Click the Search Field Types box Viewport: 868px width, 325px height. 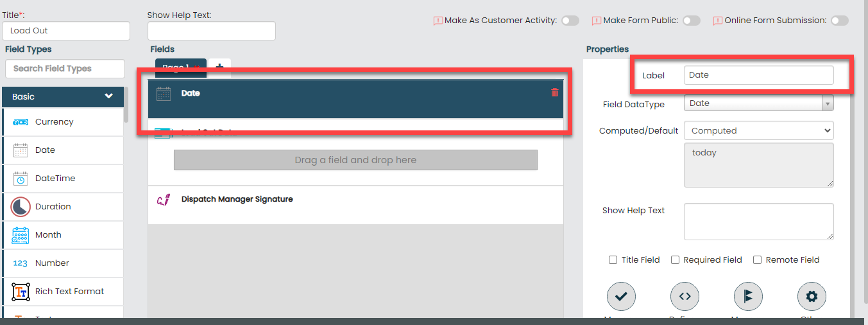click(65, 69)
